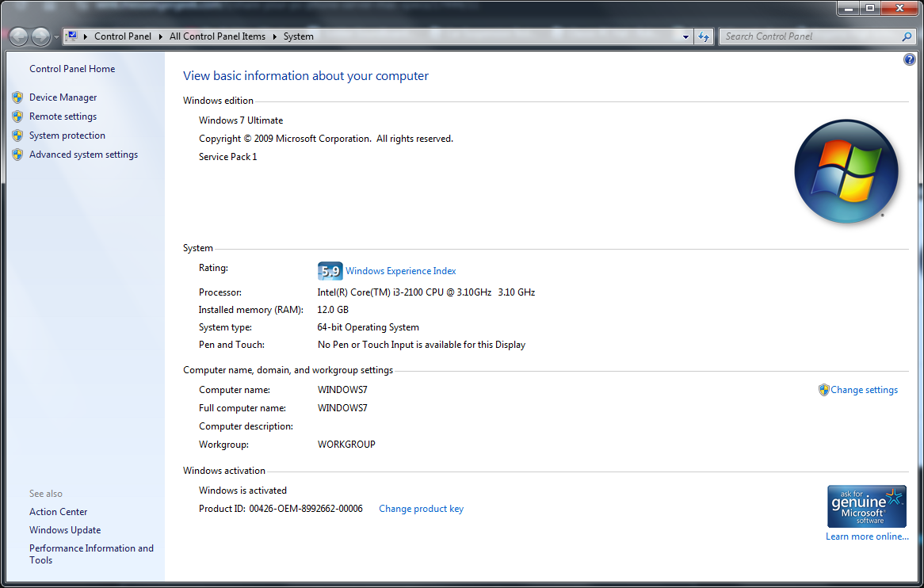
Task: Click the Windows is activated text
Action: point(242,491)
